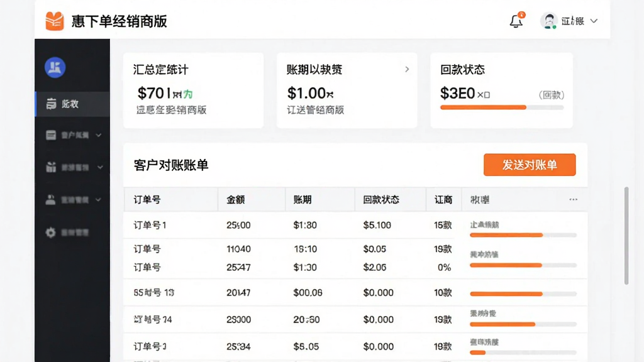Click the blue round sidebar avatar
The width and height of the screenshot is (644, 362).
55,67
